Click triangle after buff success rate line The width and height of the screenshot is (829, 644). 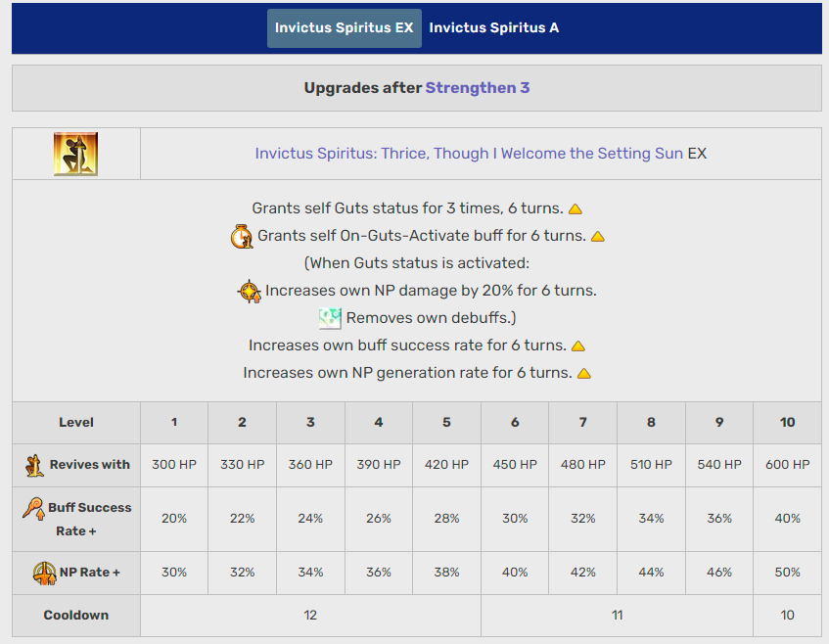pyautogui.click(x=578, y=346)
